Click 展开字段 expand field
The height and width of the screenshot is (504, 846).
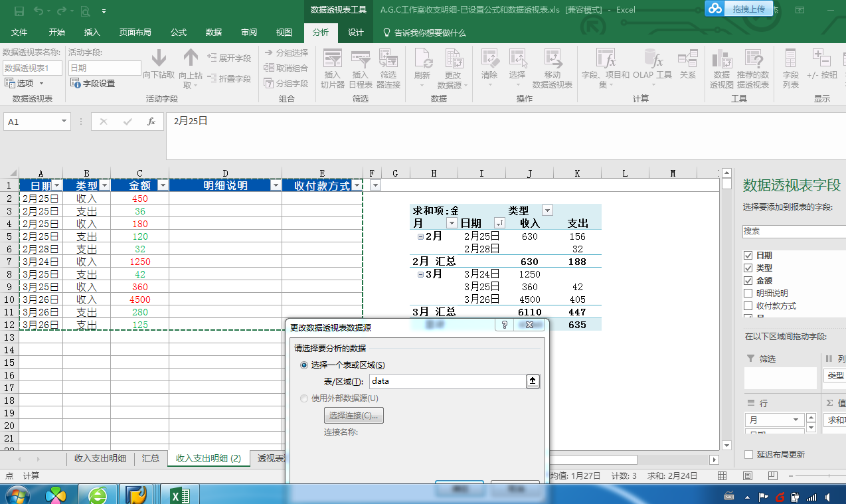[x=229, y=58]
